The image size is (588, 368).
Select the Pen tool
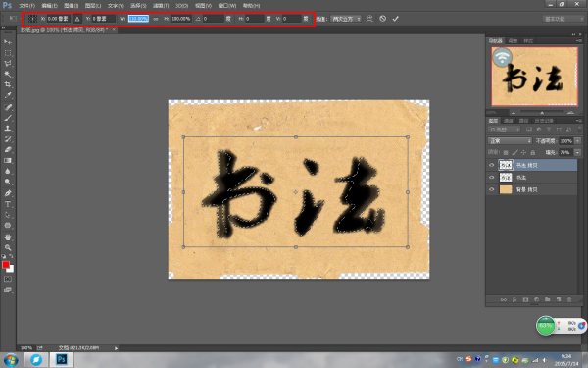tap(8, 193)
